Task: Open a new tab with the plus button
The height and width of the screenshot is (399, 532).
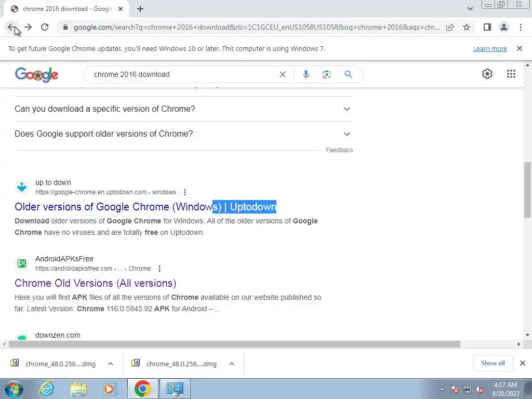Action: (140, 9)
